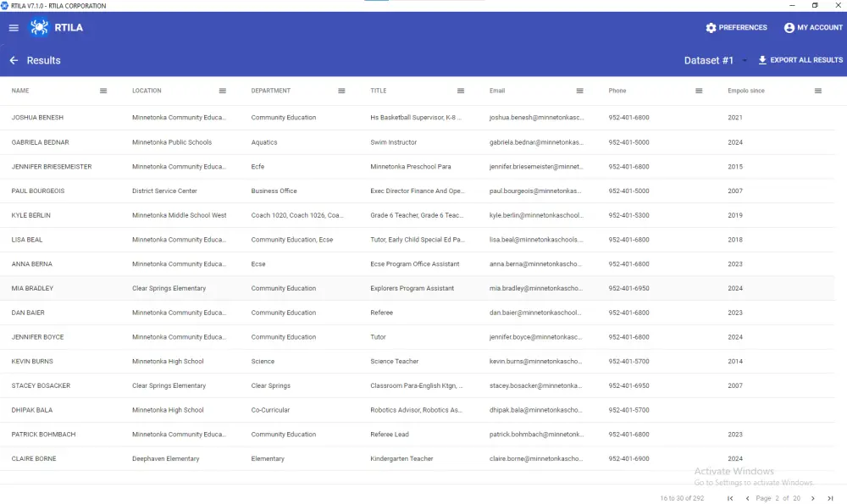The image size is (847, 504).
Task: Click District Service Center location cell
Action: [x=164, y=191]
